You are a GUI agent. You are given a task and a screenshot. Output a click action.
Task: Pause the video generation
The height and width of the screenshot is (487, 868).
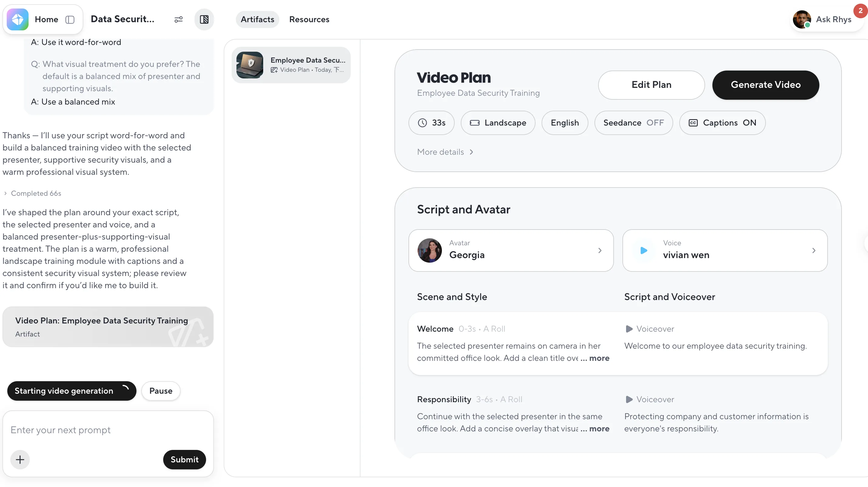tap(161, 391)
